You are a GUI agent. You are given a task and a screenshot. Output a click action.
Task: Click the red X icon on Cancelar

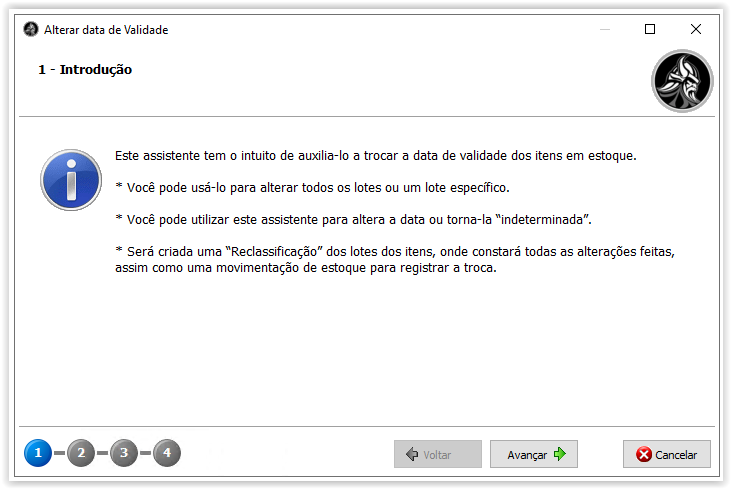(x=644, y=454)
